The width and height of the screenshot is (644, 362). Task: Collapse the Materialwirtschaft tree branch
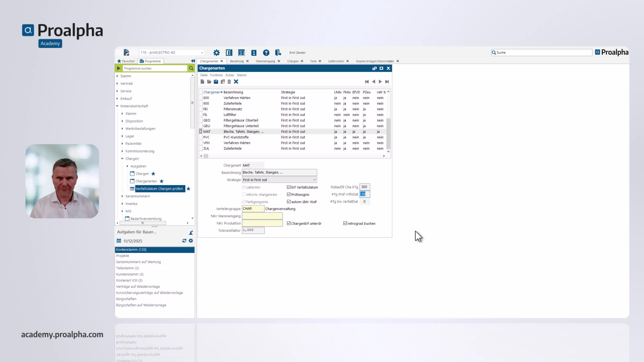[117, 106]
